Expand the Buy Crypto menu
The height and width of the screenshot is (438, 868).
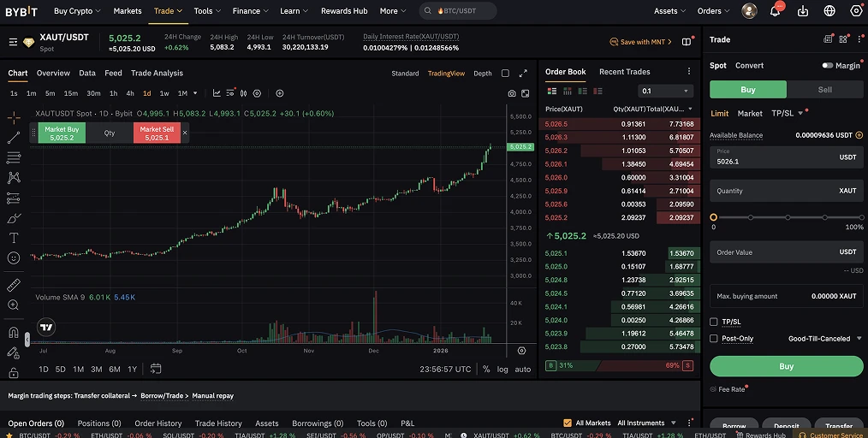click(78, 10)
